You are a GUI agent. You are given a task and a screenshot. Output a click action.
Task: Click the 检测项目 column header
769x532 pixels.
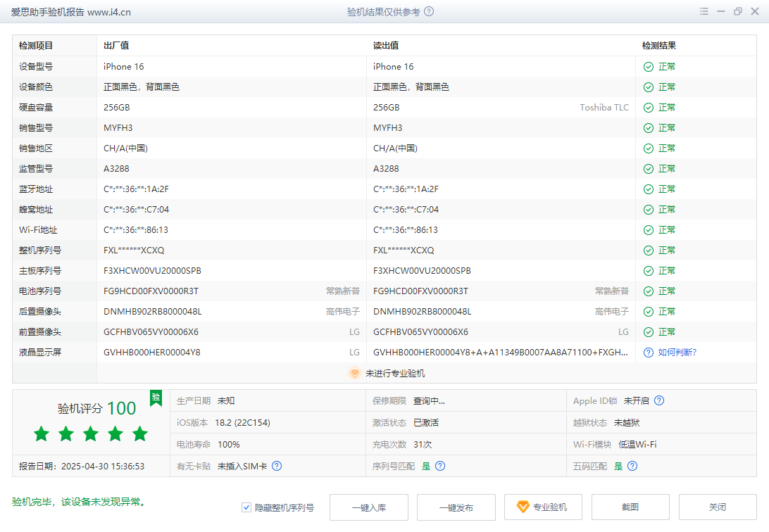point(36,46)
